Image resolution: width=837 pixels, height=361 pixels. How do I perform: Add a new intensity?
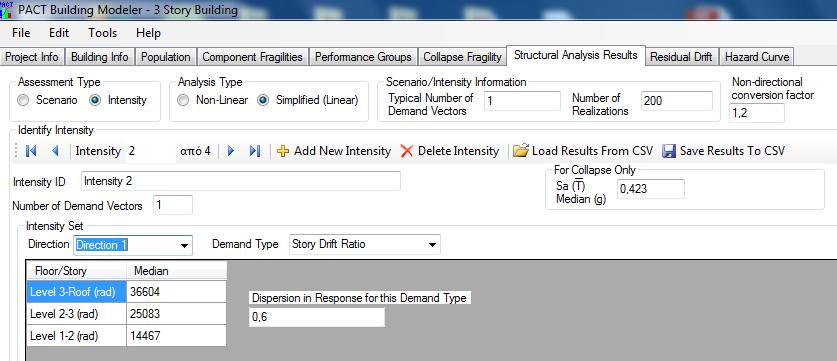(334, 151)
